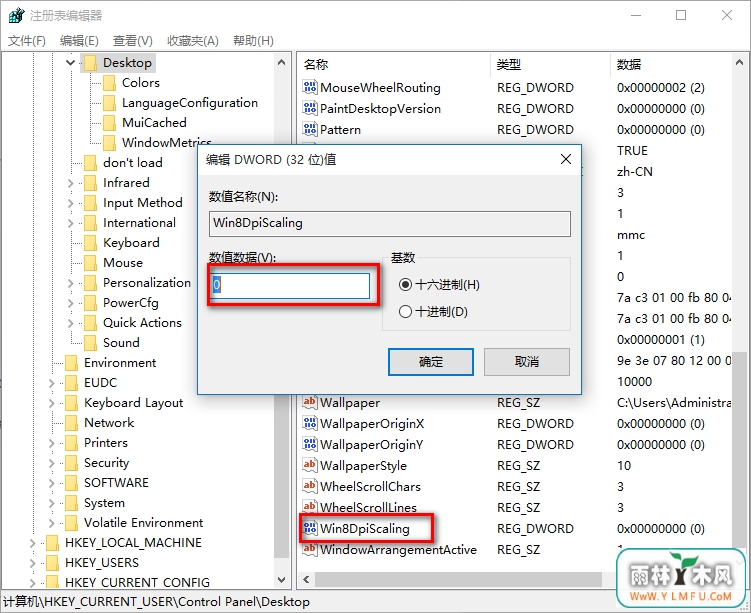The image size is (751, 613).
Task: Click the WheelScrollChars string value icon
Action: [x=310, y=486]
